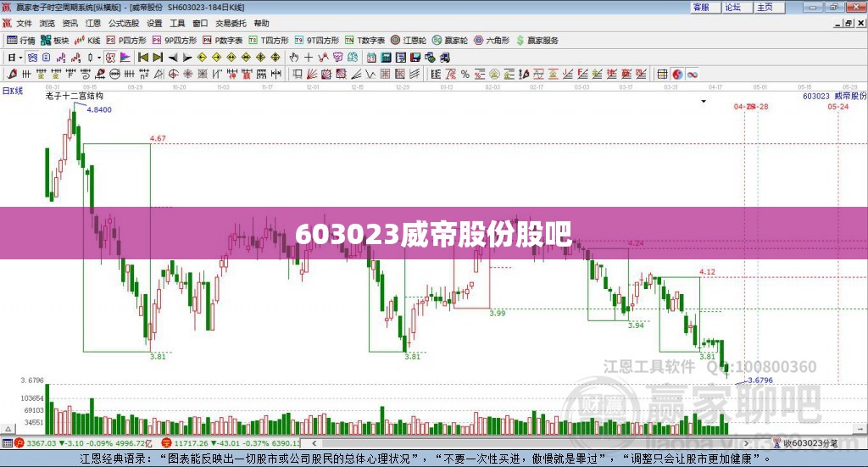The image size is (868, 467).
Task: Expand the candlestick style dropdown arrow
Action: pos(99,58)
